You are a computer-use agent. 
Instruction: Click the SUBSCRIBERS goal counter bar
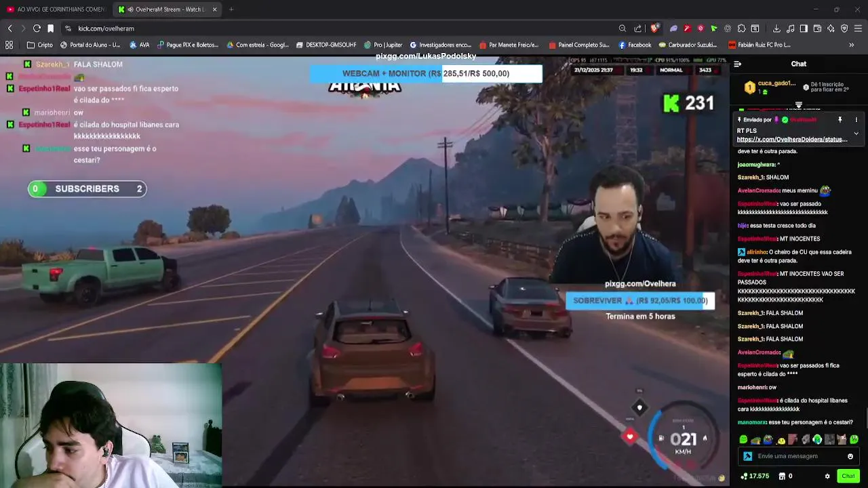[x=87, y=189]
